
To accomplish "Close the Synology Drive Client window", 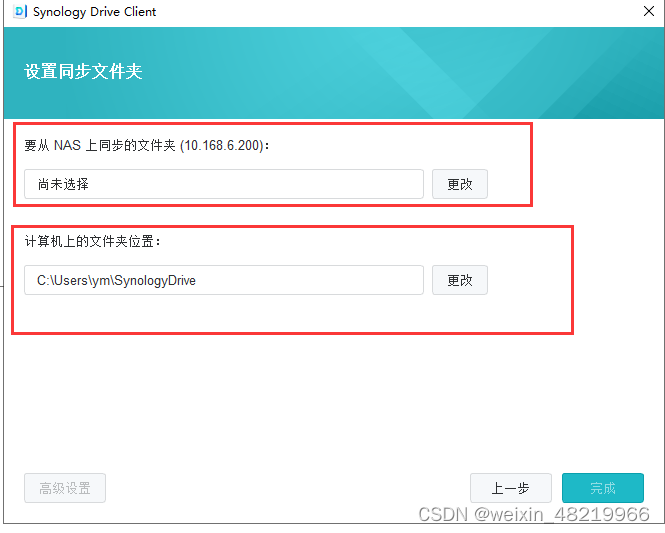I will [x=648, y=11].
